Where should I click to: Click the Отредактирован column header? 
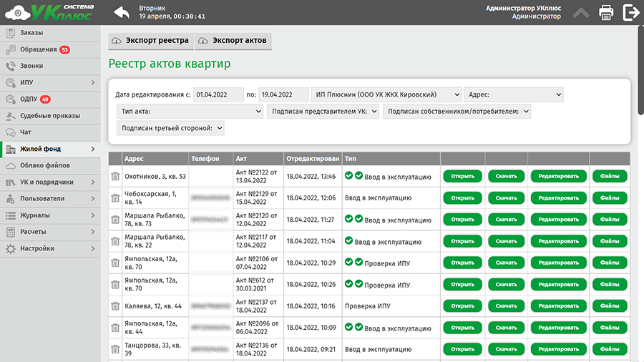(x=313, y=158)
